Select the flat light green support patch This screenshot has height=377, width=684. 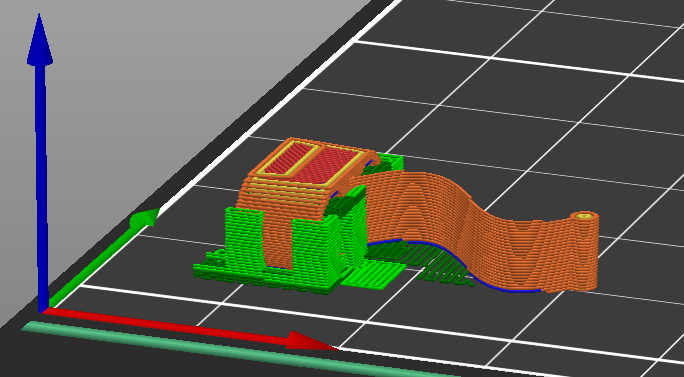(x=373, y=275)
